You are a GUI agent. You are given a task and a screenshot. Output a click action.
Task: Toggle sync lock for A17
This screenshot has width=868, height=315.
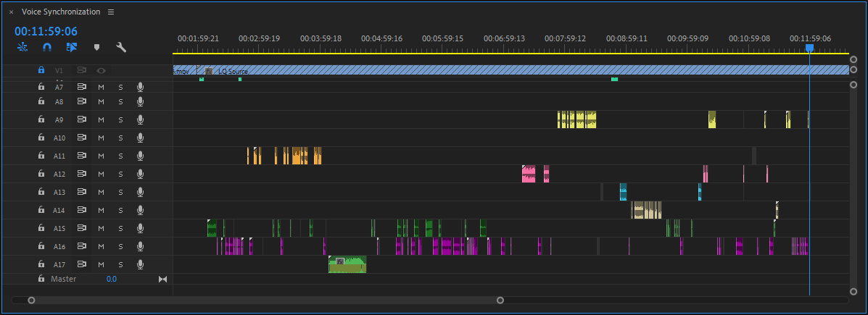point(82,264)
